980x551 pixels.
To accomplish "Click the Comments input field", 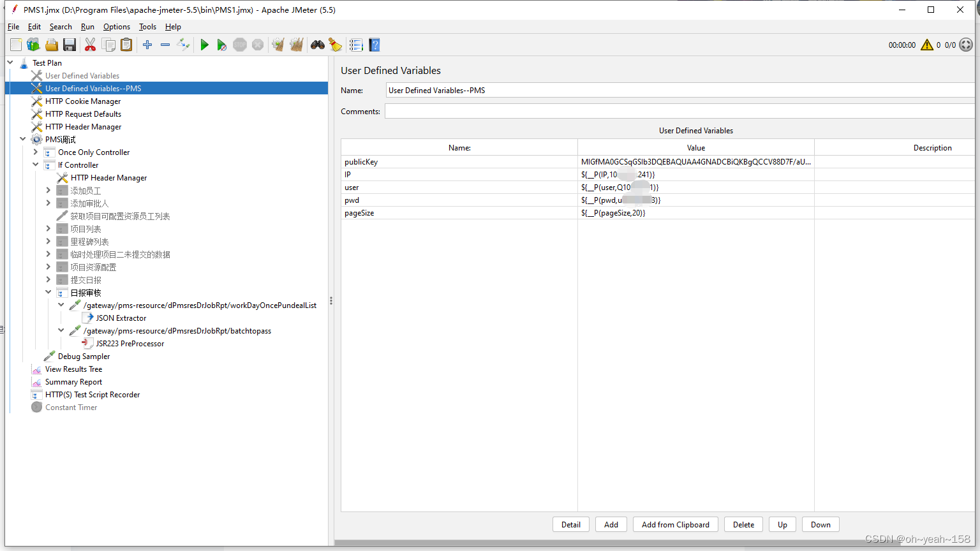I will 679,111.
